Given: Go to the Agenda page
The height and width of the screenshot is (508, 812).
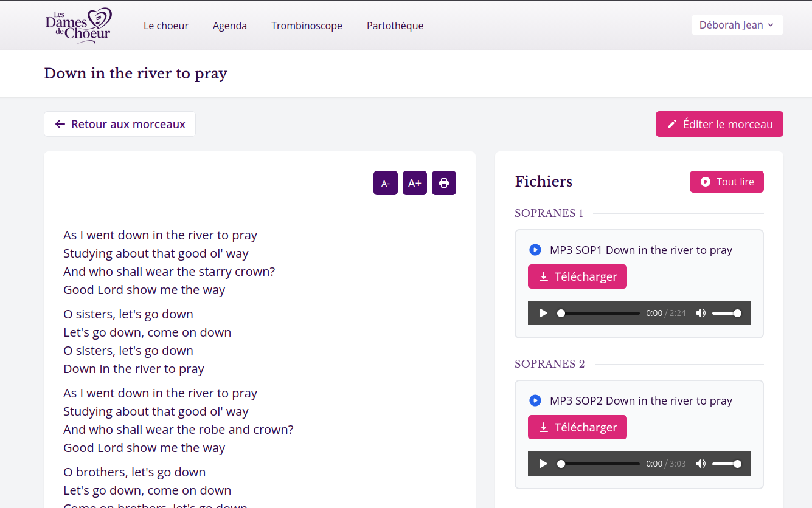Looking at the screenshot, I should pos(230,26).
